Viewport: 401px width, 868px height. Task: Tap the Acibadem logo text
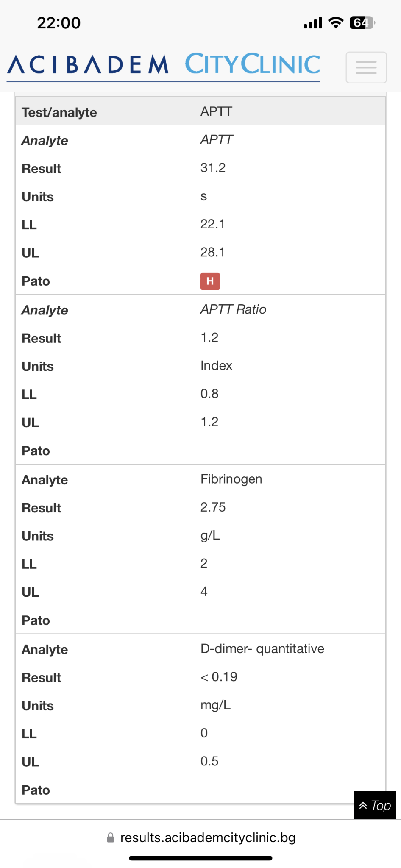click(x=88, y=65)
